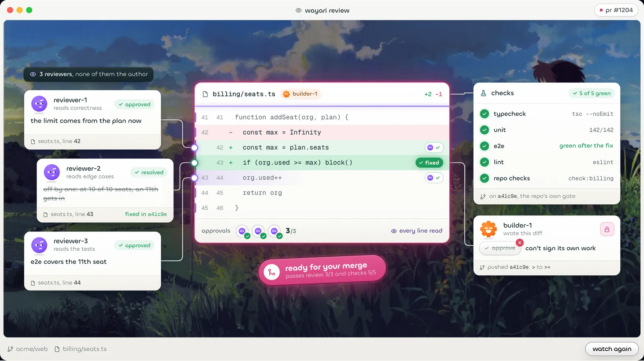
Task: Click reviewer-2's purple avatar icon
Action: (52, 172)
